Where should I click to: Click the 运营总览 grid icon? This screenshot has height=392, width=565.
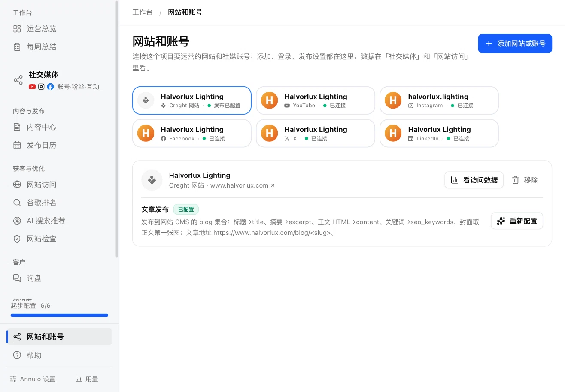pyautogui.click(x=17, y=29)
